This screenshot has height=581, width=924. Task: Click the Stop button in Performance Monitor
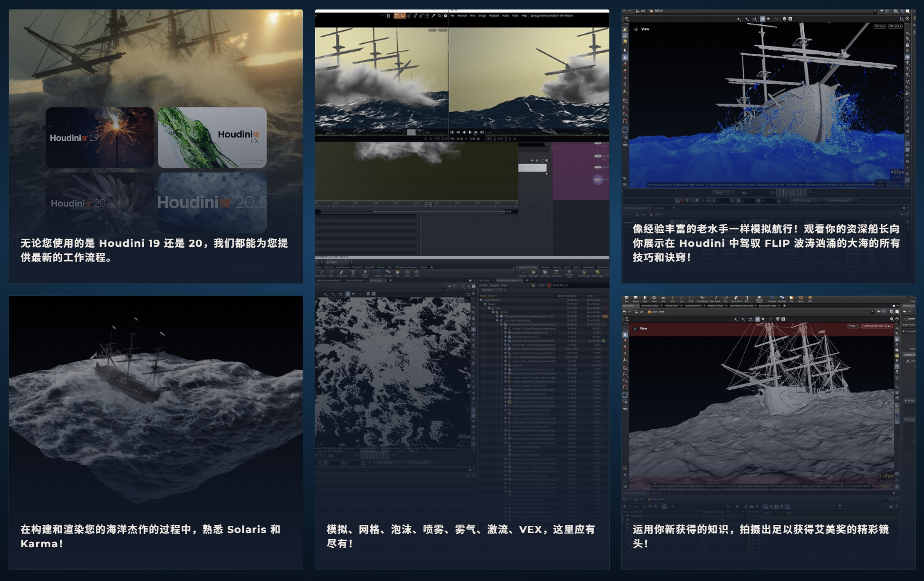point(542,285)
